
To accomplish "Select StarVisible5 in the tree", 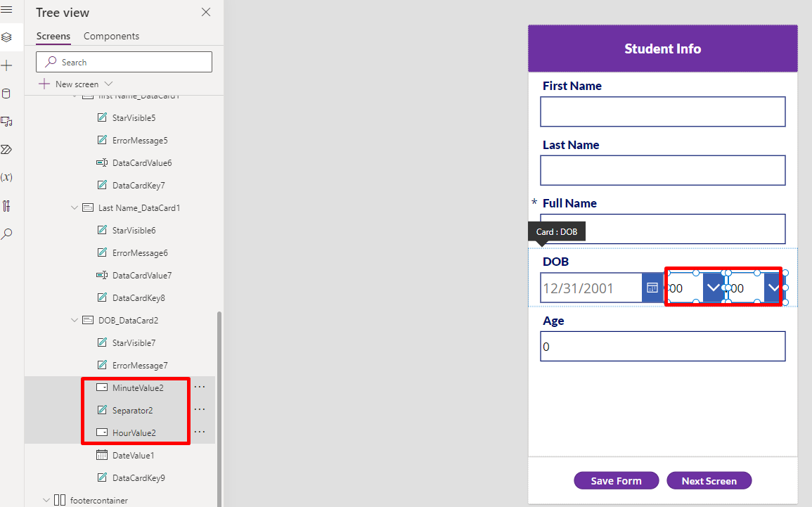I will [134, 117].
